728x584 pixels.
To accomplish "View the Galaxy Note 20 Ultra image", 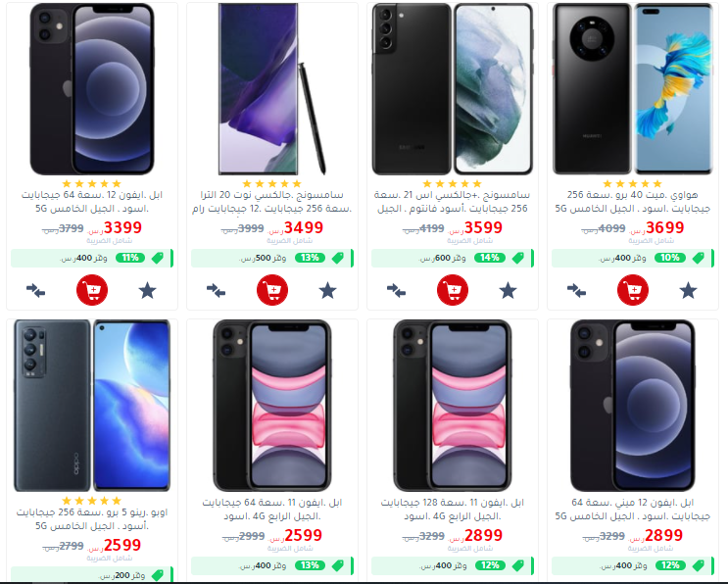I will (x=272, y=88).
